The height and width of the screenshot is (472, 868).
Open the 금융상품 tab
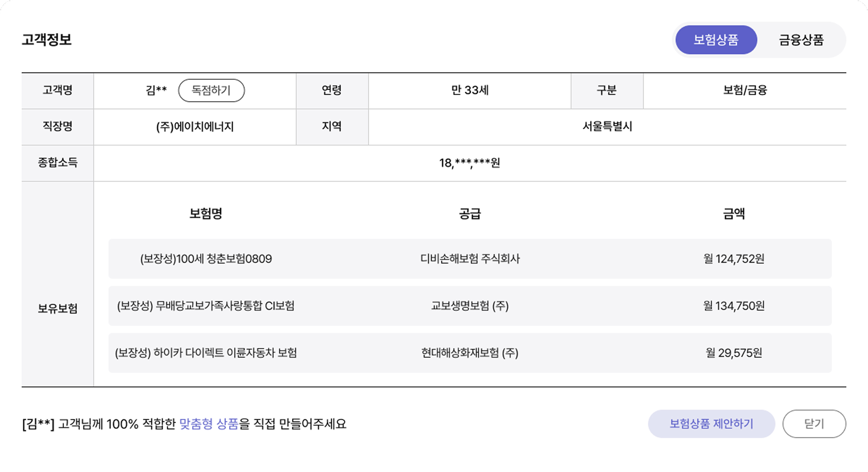click(801, 40)
